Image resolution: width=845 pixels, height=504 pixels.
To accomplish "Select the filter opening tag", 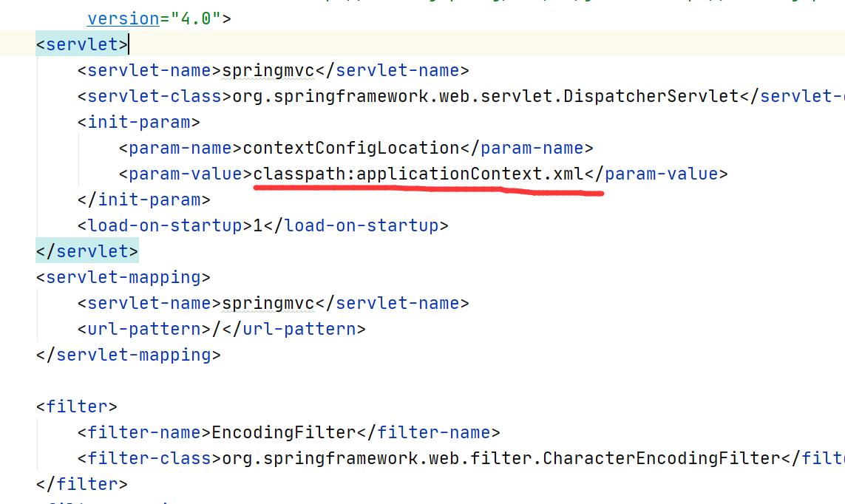I will tap(77, 406).
